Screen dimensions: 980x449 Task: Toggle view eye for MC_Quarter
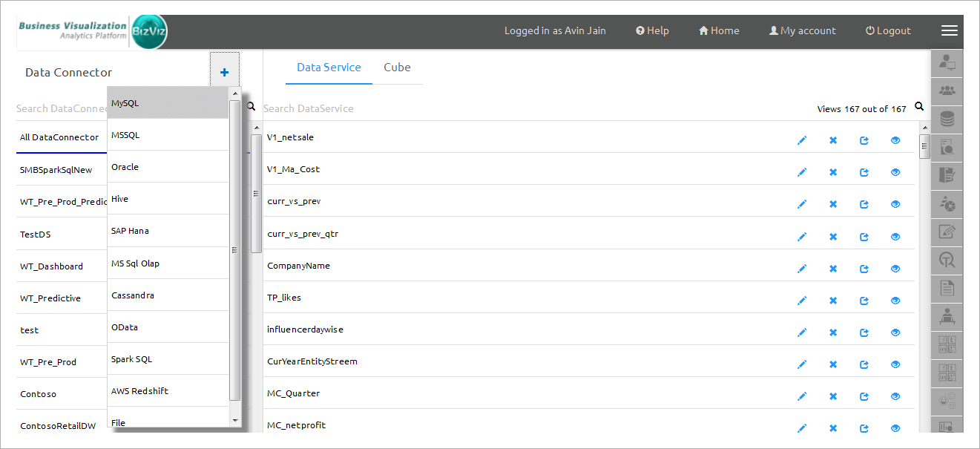[x=895, y=396]
